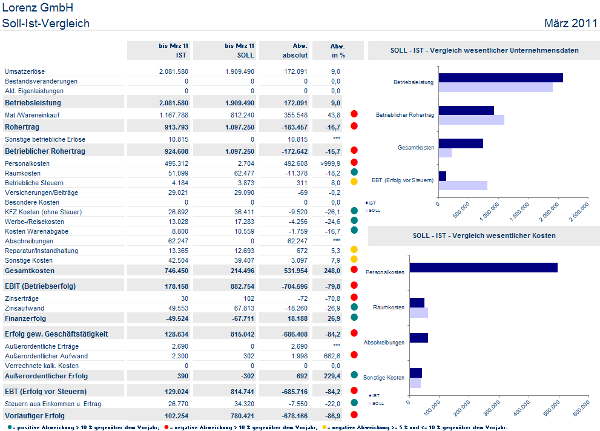Select the dark IST bar for Betrieblicher Rohertrag
The image size is (600, 431).
(x=466, y=111)
